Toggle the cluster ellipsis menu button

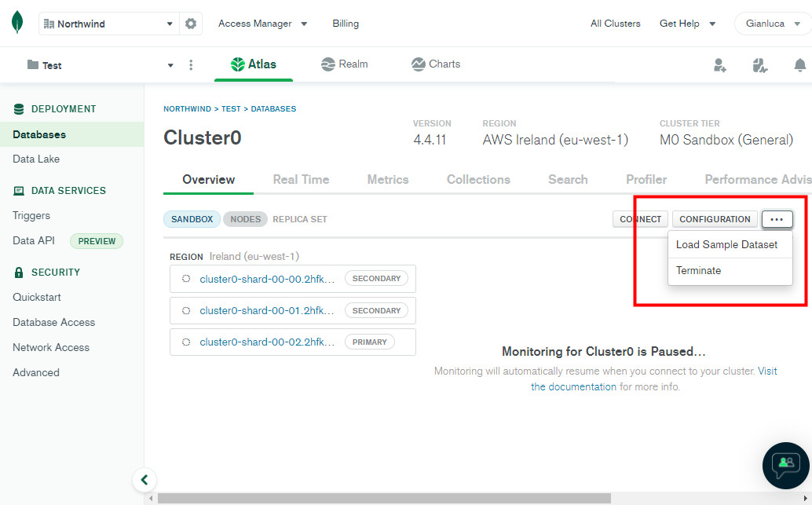[x=777, y=219]
